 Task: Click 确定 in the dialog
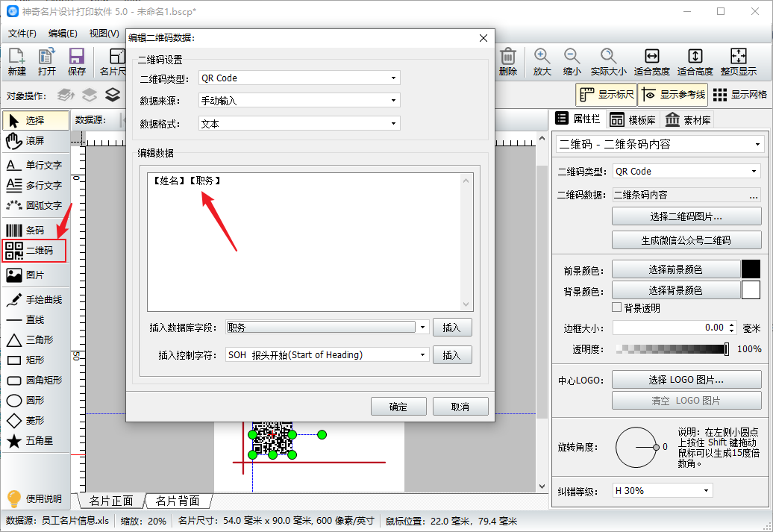point(398,407)
